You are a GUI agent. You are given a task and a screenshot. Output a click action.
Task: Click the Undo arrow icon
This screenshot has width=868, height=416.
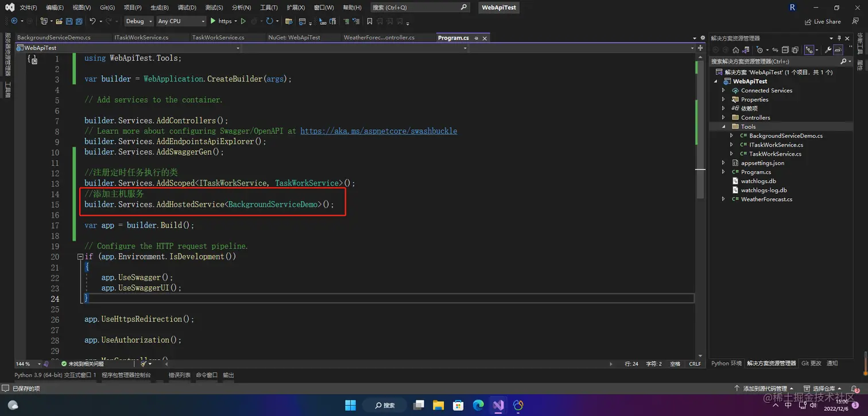[x=92, y=21]
